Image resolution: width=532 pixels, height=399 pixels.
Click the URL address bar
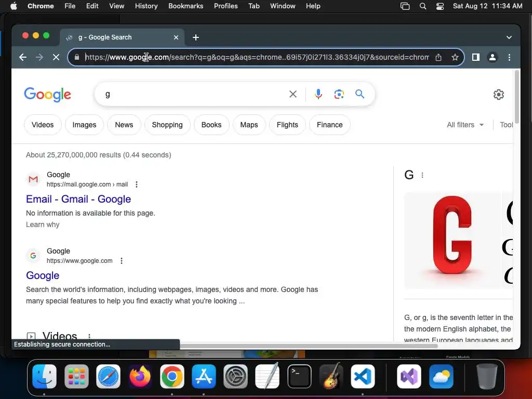[257, 57]
